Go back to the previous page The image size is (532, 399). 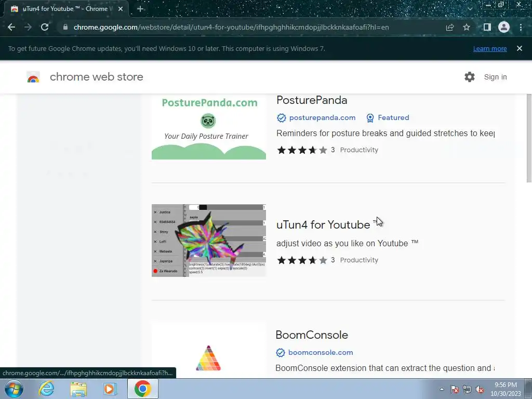point(11,27)
